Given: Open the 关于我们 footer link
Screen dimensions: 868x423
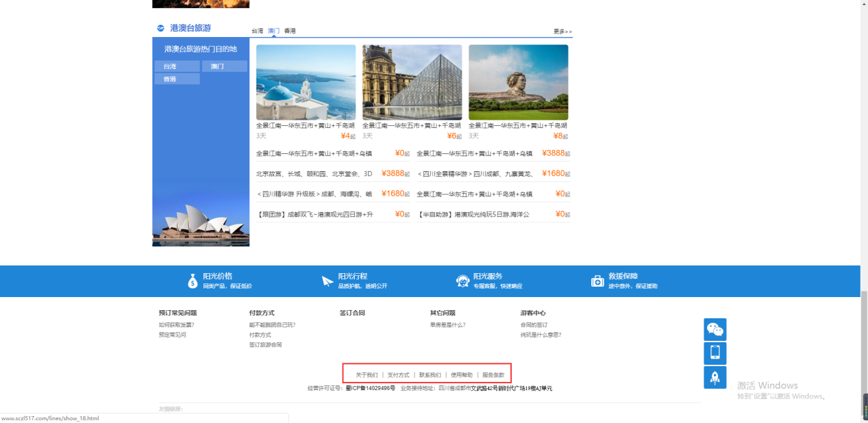Looking at the screenshot, I should point(367,375).
